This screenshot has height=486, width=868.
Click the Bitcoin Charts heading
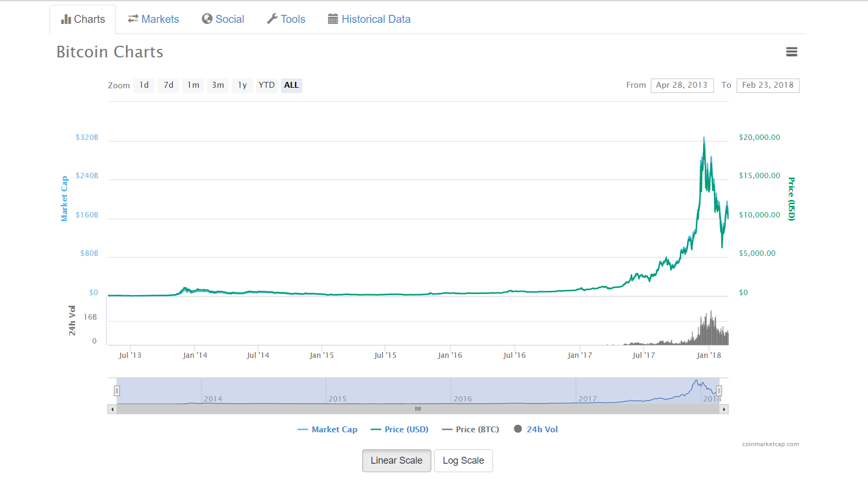click(110, 52)
